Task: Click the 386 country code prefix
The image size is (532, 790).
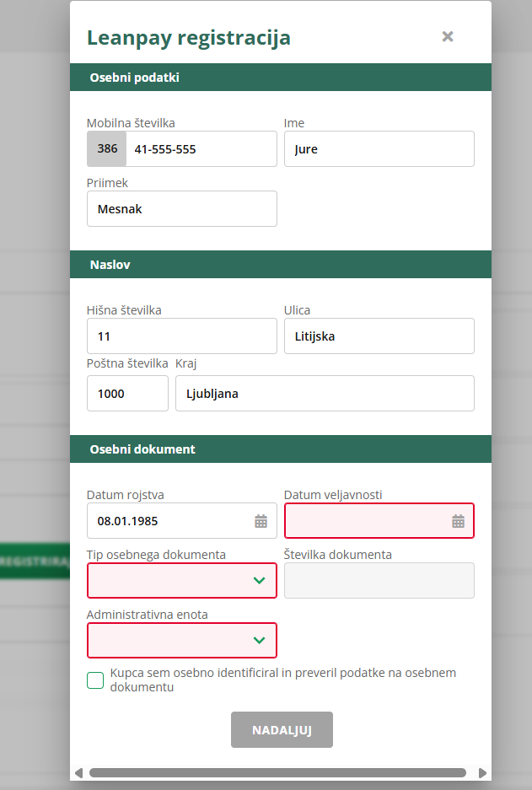Action: 107,149
